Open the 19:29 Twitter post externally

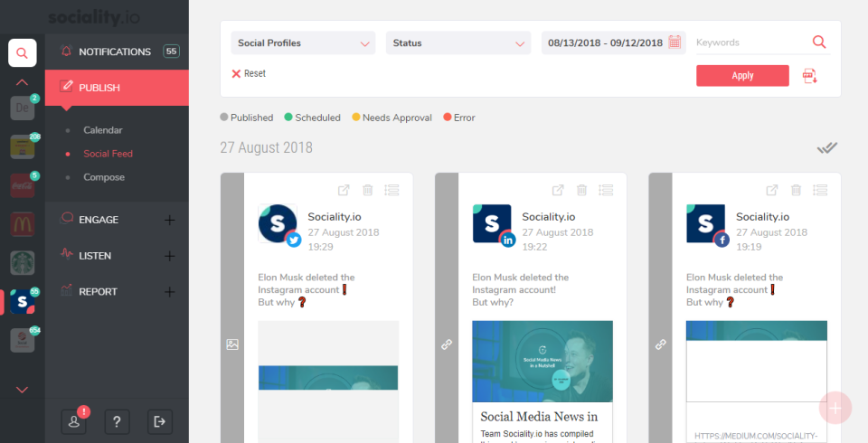pyautogui.click(x=344, y=190)
